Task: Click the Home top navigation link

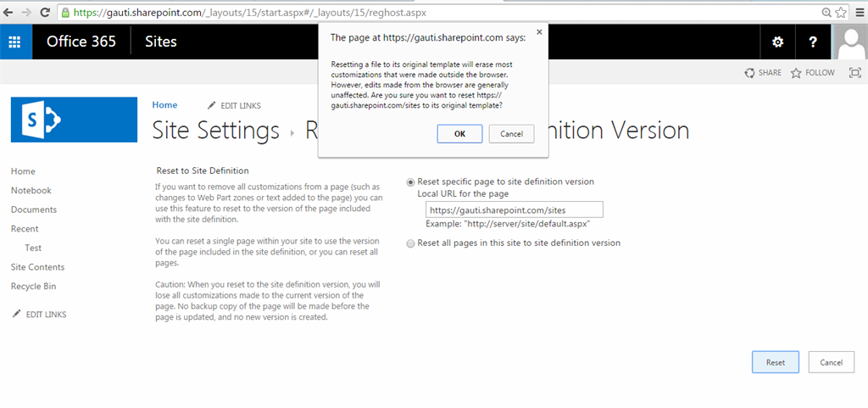Action: (164, 105)
